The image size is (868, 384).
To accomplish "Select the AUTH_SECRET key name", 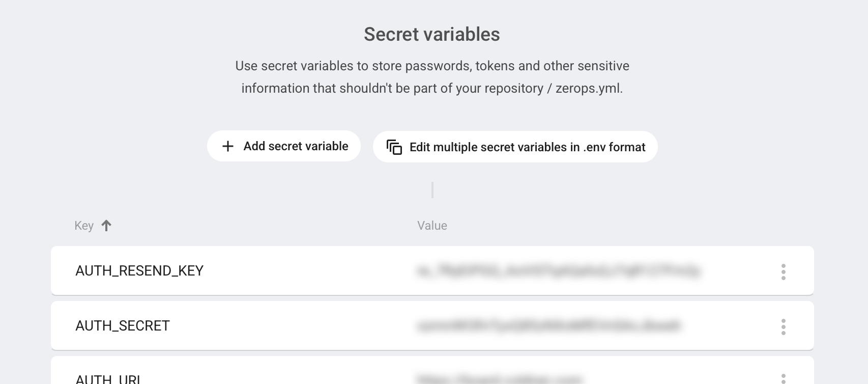I will pyautogui.click(x=123, y=326).
